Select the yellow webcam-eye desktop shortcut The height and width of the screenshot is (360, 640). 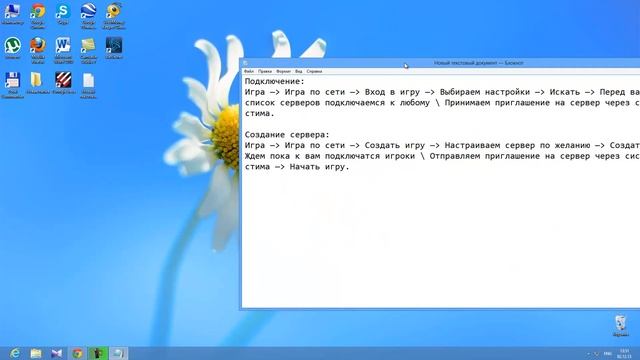[113, 16]
